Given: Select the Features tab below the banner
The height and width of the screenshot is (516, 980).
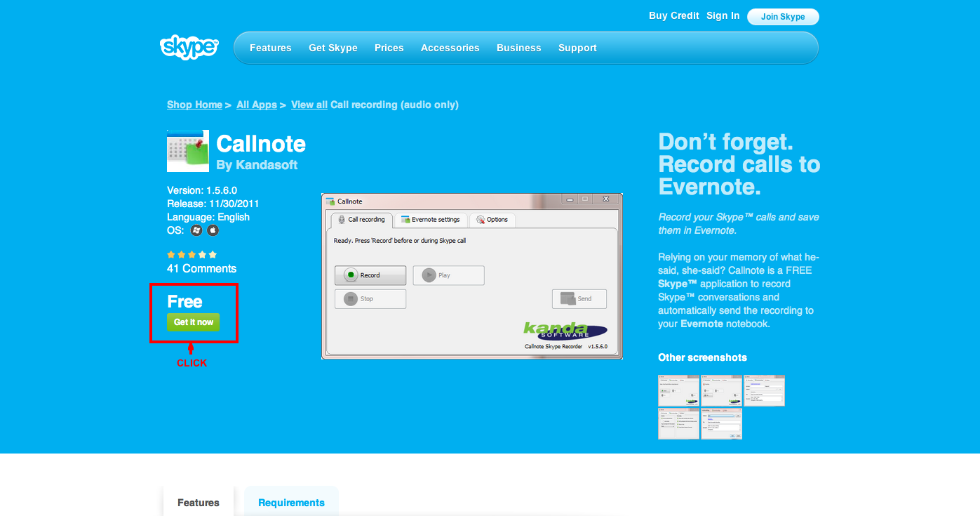Looking at the screenshot, I should 199,502.
